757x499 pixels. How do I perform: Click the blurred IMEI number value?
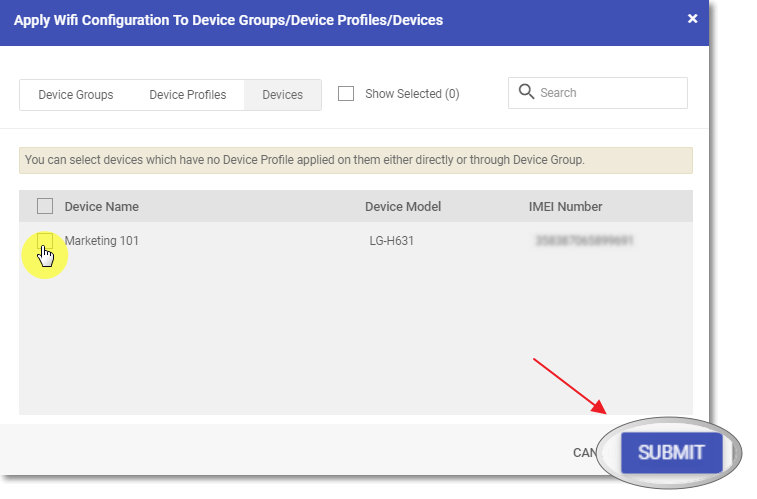584,240
